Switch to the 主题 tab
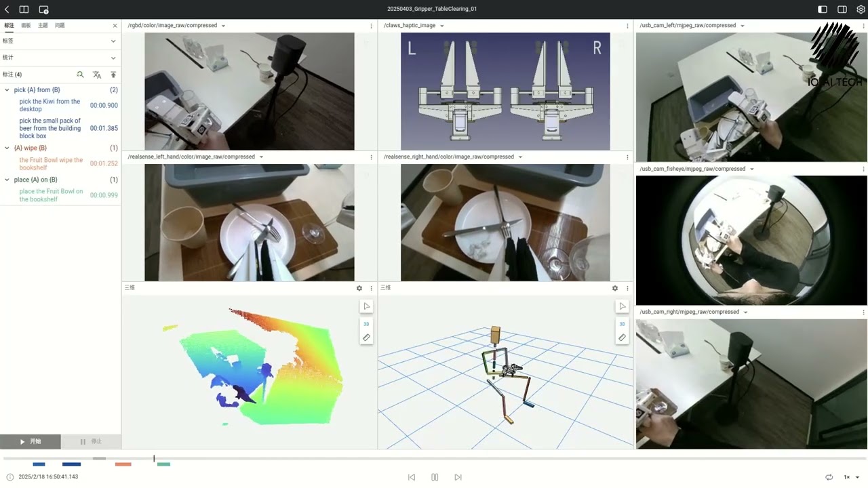The height and width of the screenshot is (488, 868). coord(43,25)
